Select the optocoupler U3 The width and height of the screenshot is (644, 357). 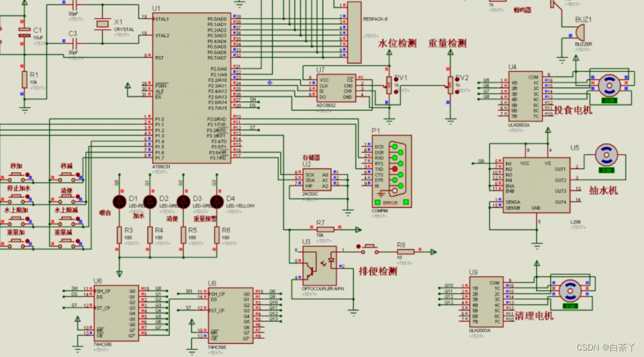tap(320, 266)
